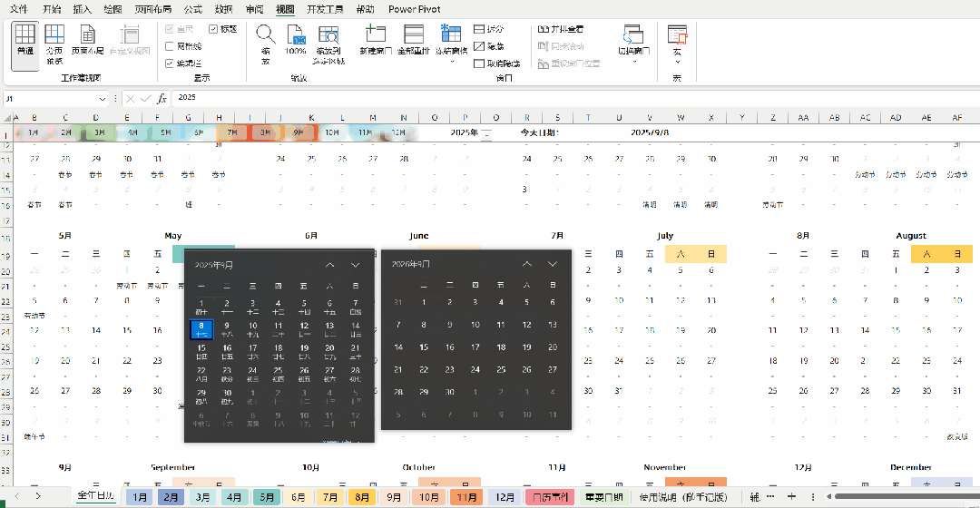The image size is (980, 508).
Task: Switch to the 插入 Insert ribbon tab
Action: 82,9
